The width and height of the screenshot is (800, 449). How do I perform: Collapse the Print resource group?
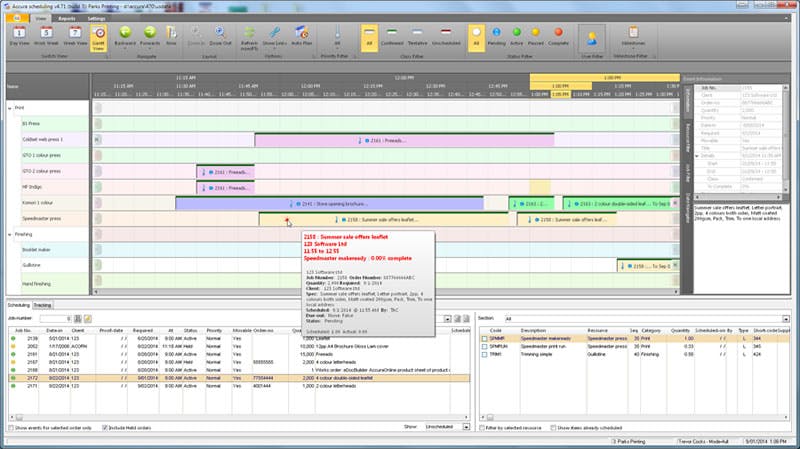10,108
